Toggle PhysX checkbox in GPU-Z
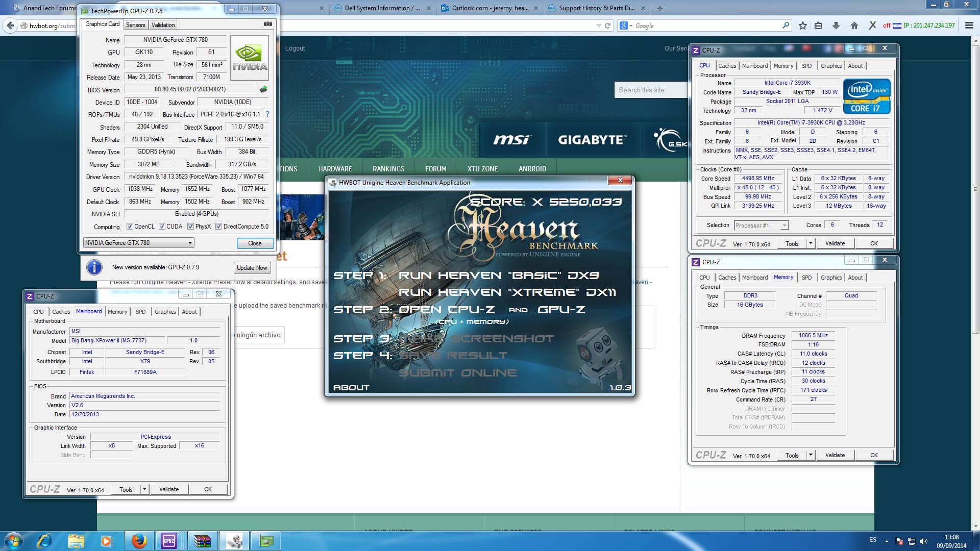The image size is (980, 551). (x=190, y=227)
